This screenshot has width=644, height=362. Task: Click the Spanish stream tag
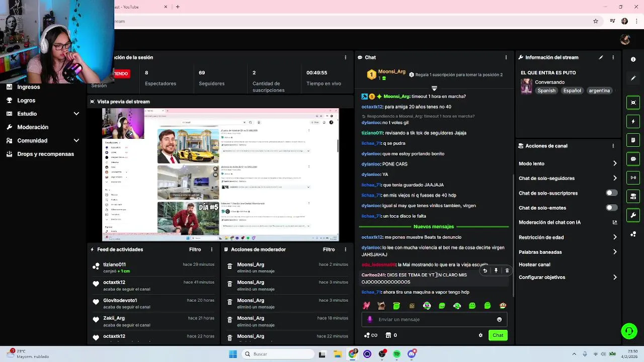546,90
